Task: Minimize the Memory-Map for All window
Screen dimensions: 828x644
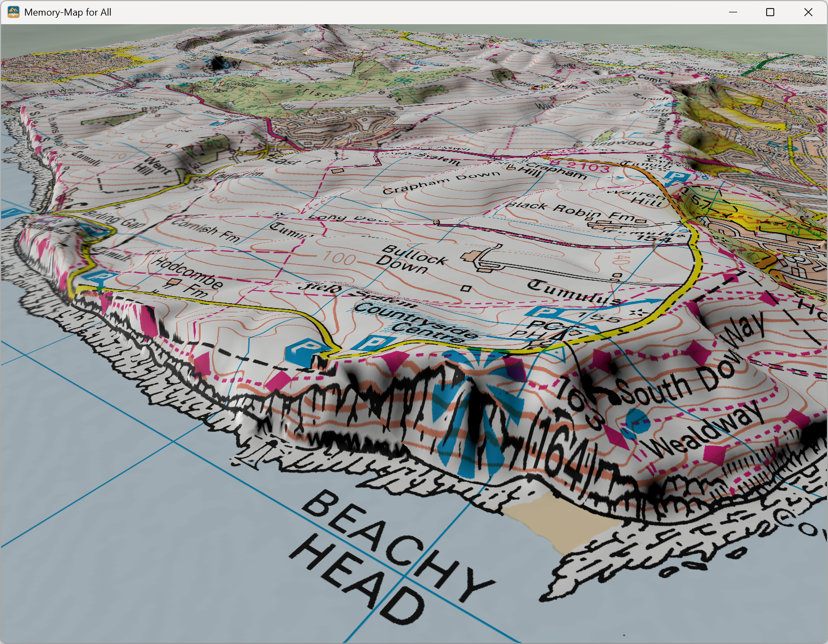Action: tap(733, 12)
